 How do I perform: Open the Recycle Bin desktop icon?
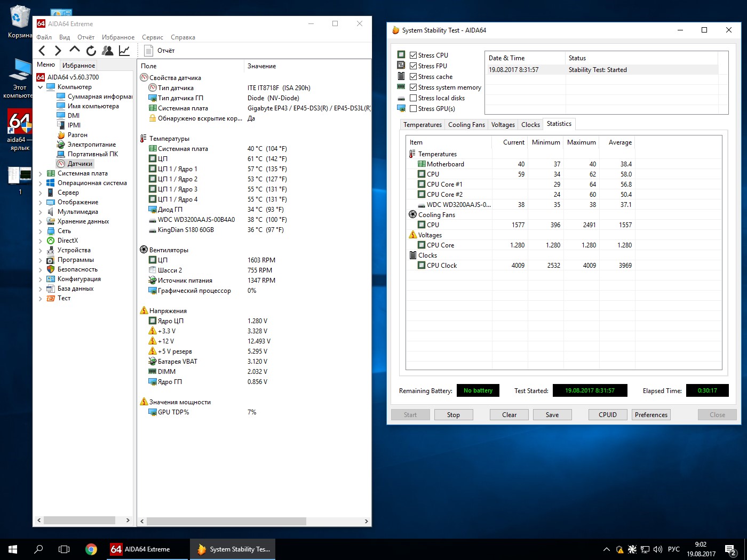pos(20,22)
